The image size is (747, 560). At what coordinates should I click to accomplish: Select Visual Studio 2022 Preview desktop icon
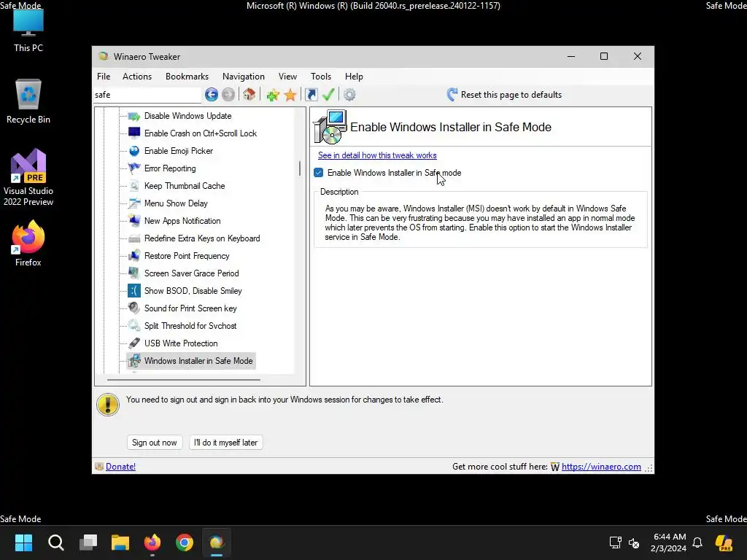(x=28, y=178)
